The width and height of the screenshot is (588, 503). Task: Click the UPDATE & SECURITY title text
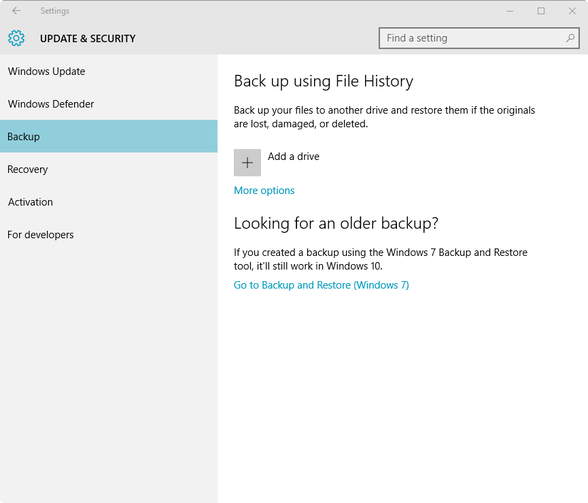(88, 39)
